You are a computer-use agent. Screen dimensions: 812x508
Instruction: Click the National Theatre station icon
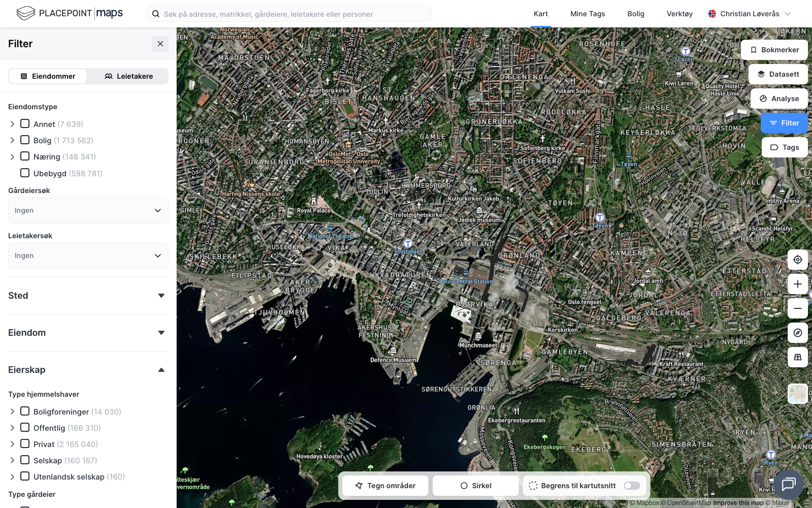tap(330, 228)
